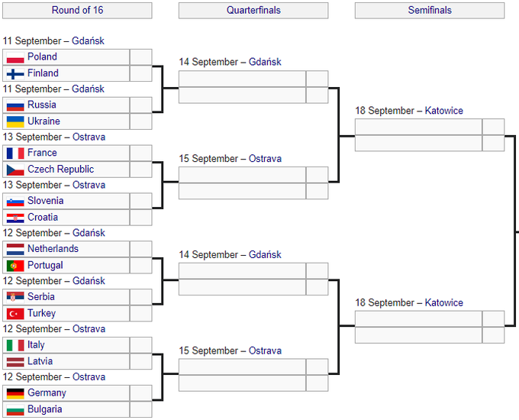This screenshot has height=420, width=519.
Task: Click the Turkey flag icon
Action: click(15, 314)
